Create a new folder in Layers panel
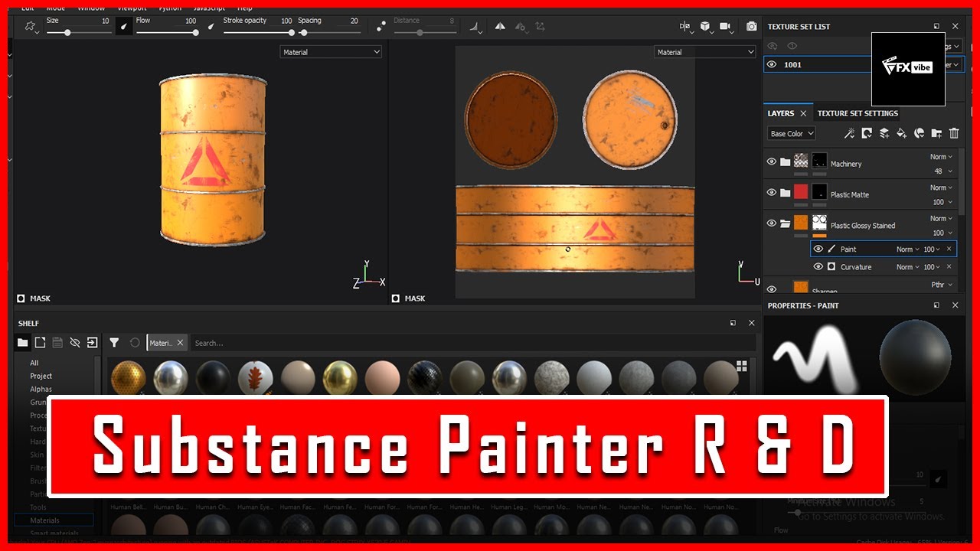Image resolution: width=980 pixels, height=551 pixels. click(936, 133)
